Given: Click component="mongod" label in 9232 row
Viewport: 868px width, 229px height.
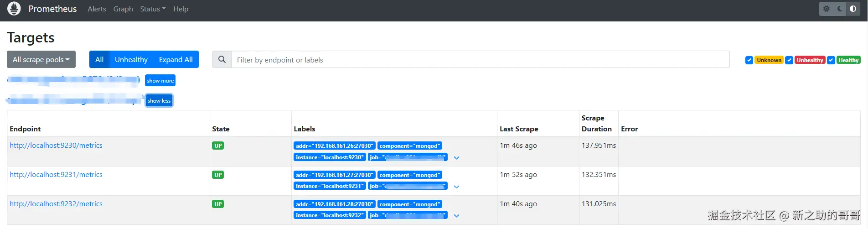Looking at the screenshot, I should tap(410, 204).
